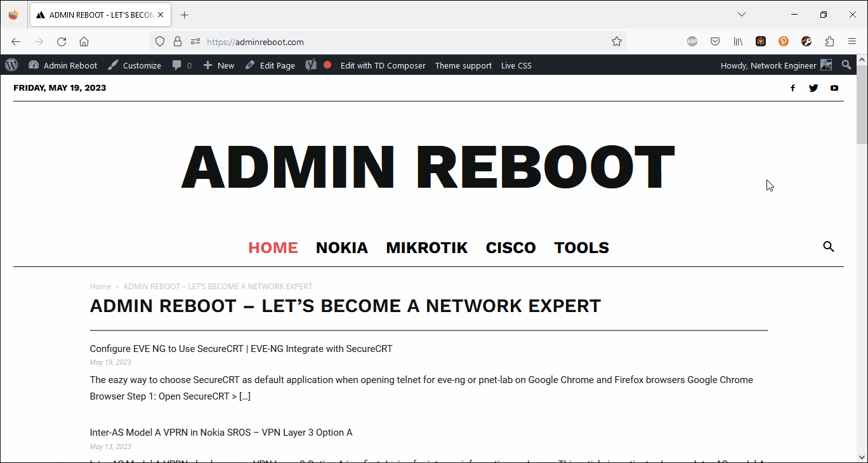Click the dark square extension icon with orange glyph
Screen dimensions: 868x463
(761, 42)
